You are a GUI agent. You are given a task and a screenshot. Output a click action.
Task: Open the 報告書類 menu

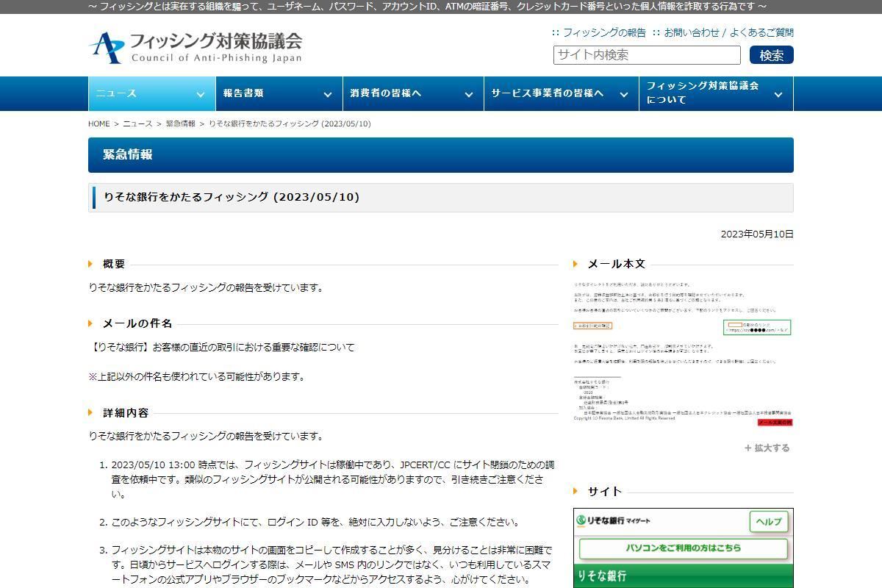pos(279,93)
